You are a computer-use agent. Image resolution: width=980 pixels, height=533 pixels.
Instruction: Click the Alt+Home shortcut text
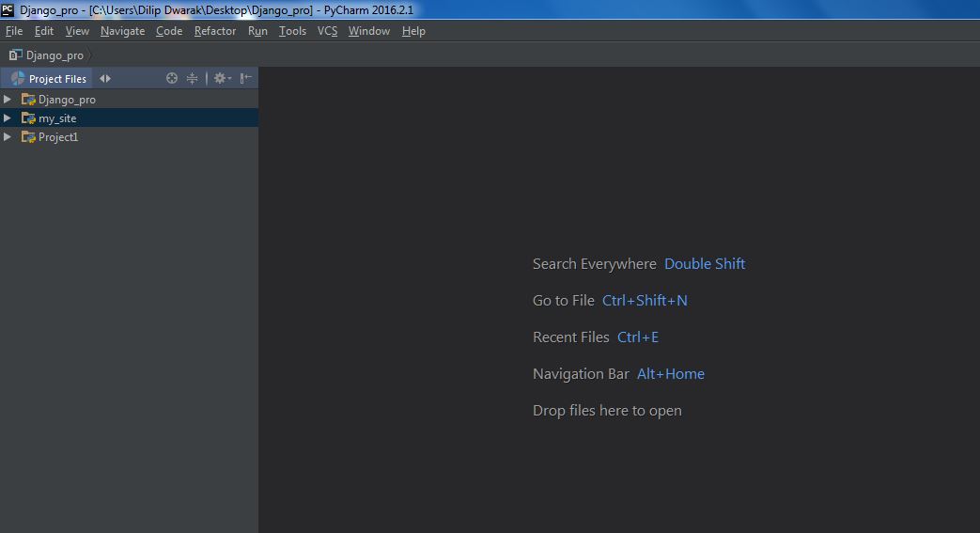click(671, 373)
